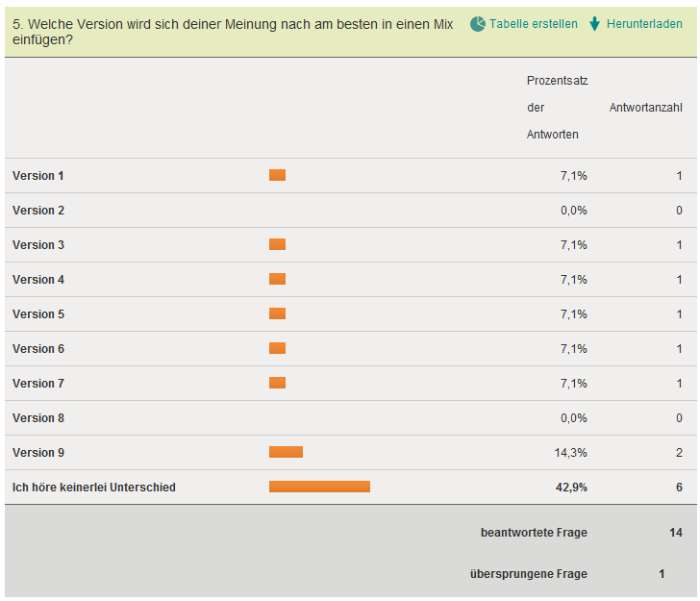The image size is (700, 601).
Task: Click the "übersprungene Frage" summary label
Action: point(529,574)
